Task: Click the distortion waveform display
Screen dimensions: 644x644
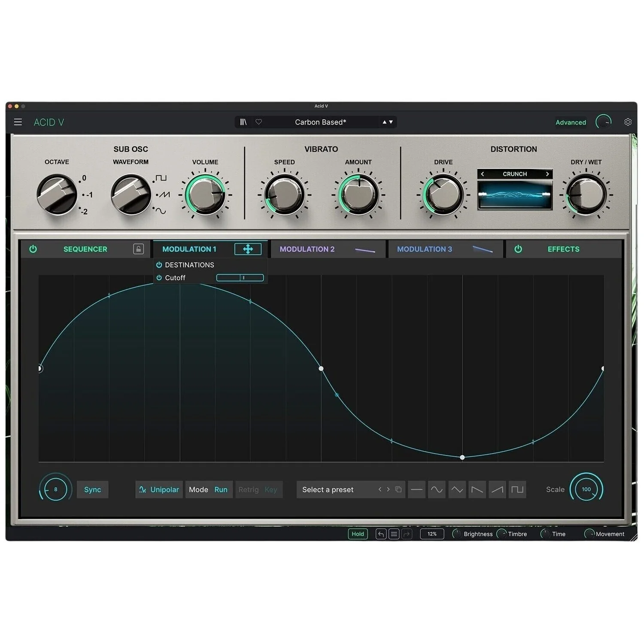Action: pyautogui.click(x=515, y=195)
